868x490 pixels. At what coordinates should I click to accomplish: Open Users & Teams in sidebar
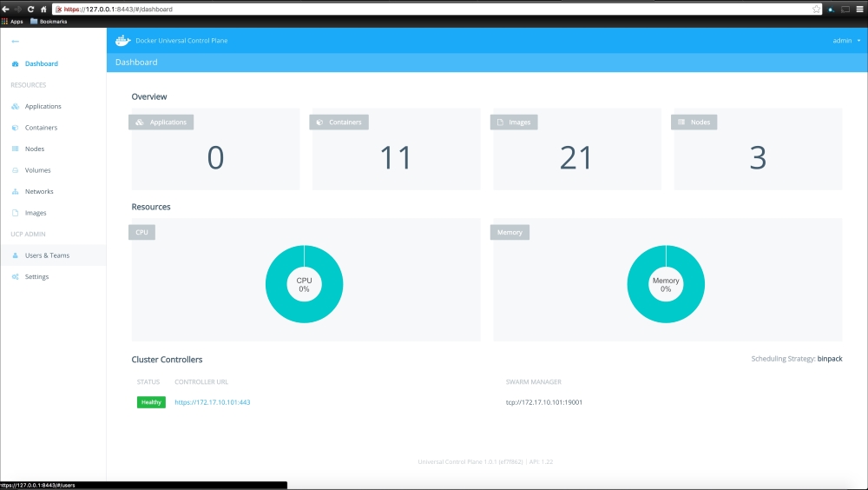coord(47,255)
